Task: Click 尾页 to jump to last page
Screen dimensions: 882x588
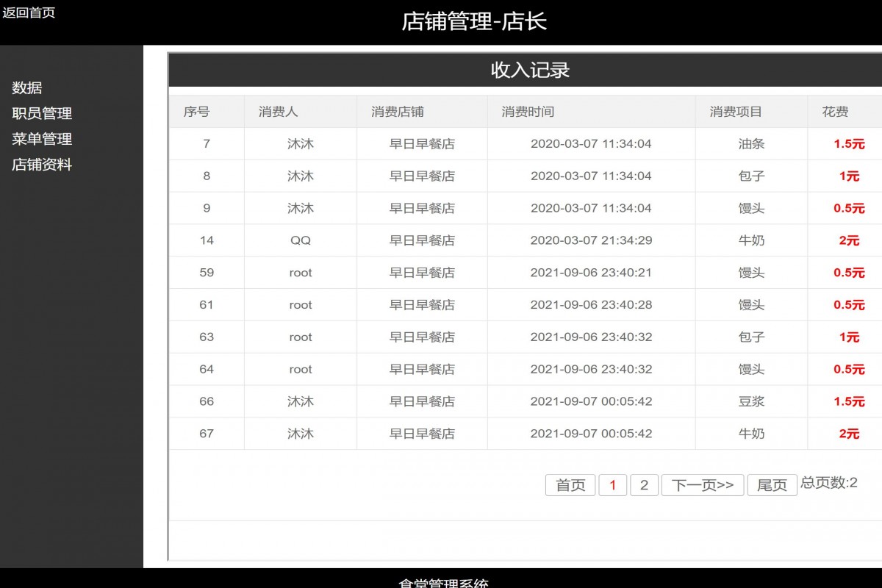Action: (771, 485)
